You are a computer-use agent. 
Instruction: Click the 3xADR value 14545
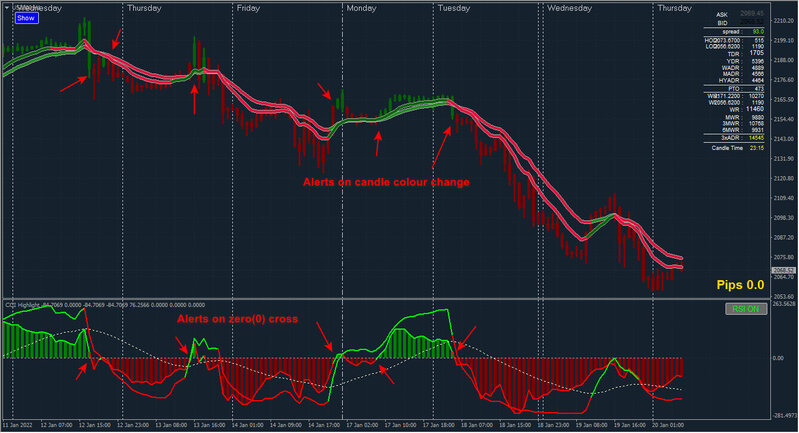[x=756, y=138]
